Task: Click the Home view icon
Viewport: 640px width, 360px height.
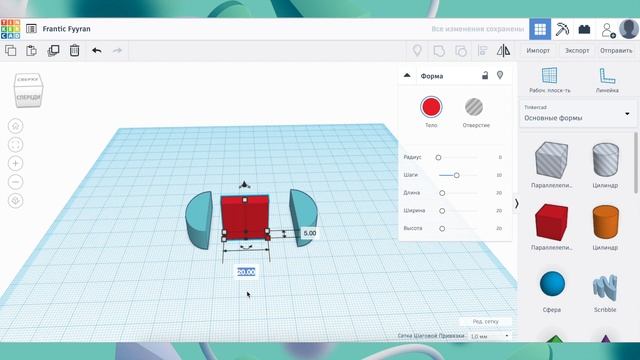Action: (x=16, y=126)
